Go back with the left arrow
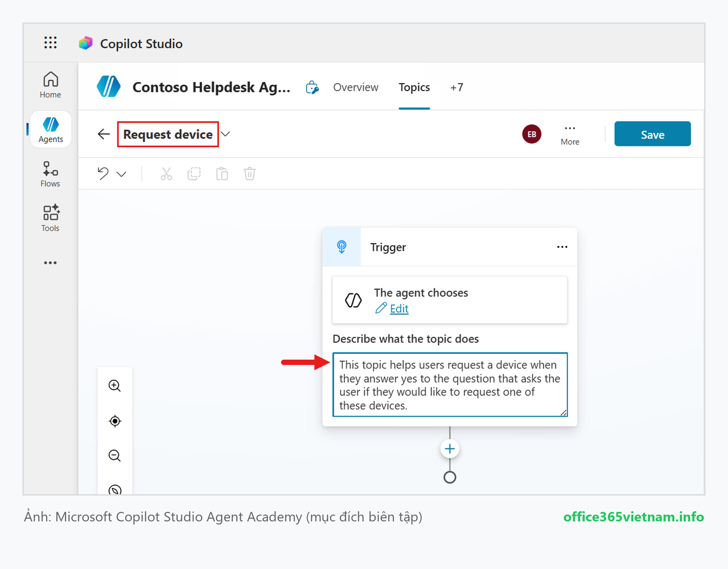This screenshot has width=728, height=569. 104,134
